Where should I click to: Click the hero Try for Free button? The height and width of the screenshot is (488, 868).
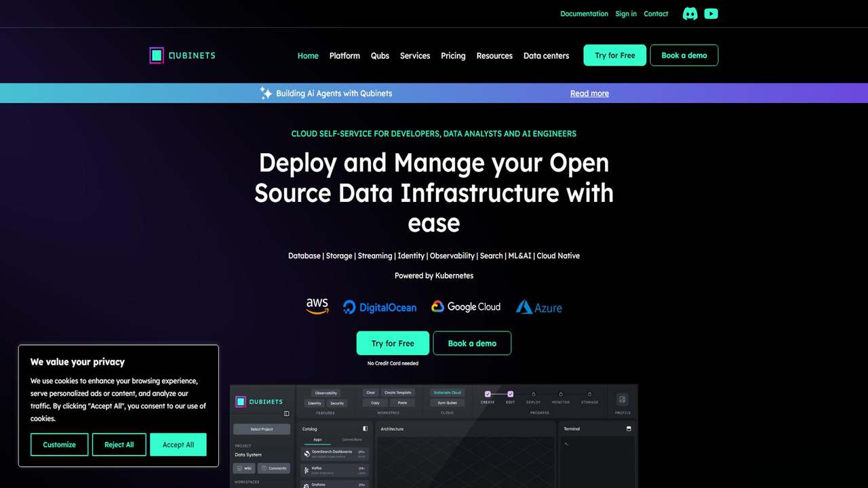click(393, 344)
